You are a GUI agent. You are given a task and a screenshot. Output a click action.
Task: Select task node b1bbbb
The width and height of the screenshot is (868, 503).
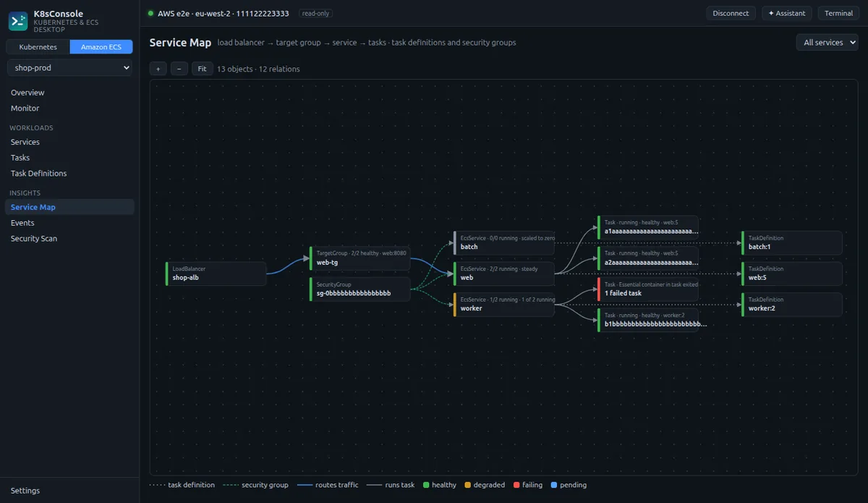pos(648,320)
